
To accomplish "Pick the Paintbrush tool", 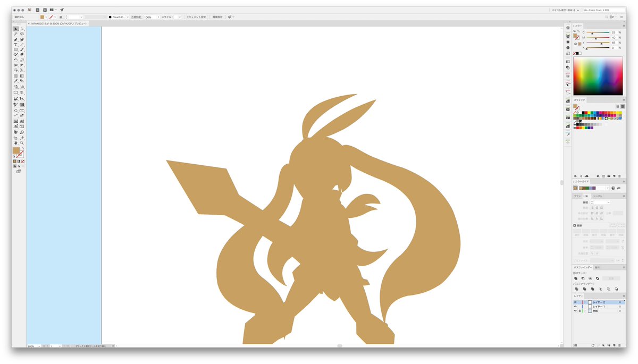I will [22, 49].
